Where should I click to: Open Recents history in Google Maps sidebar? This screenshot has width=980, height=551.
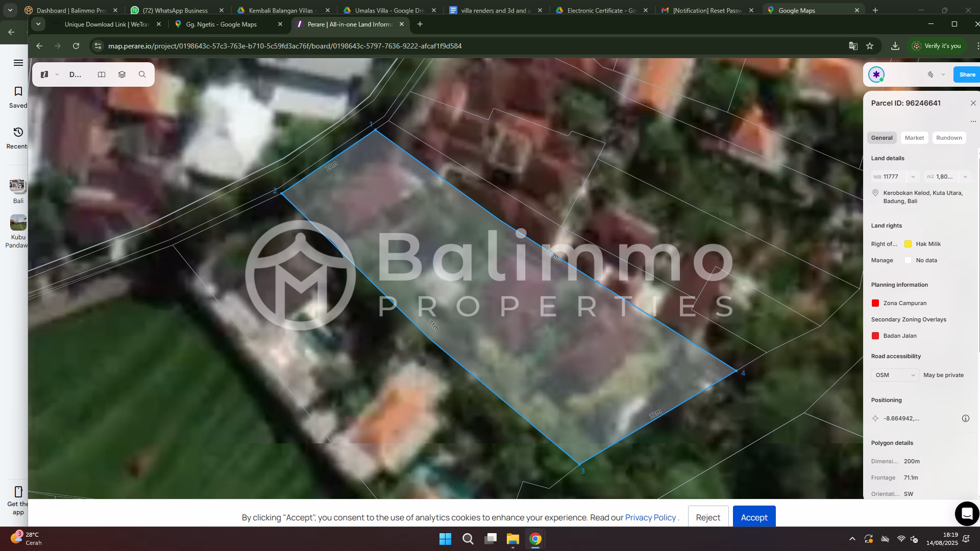pos(18,138)
